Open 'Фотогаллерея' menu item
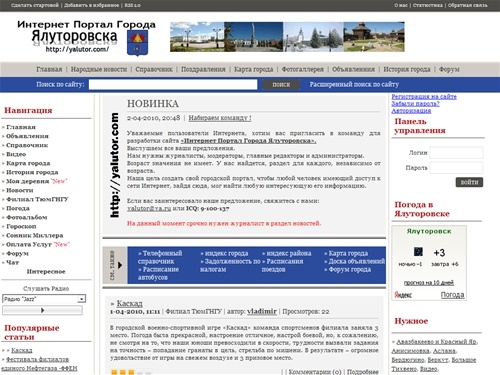Image resolution: width=500 pixels, height=375 pixels. pos(303,69)
